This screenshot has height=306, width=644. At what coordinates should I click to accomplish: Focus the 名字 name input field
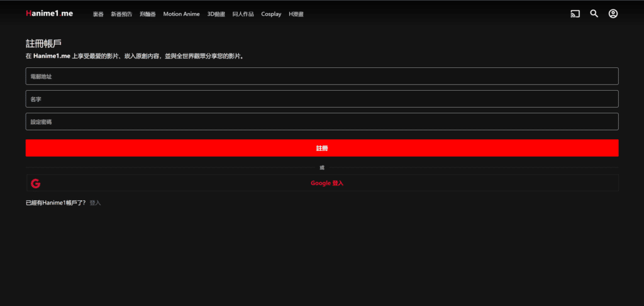pyautogui.click(x=322, y=99)
